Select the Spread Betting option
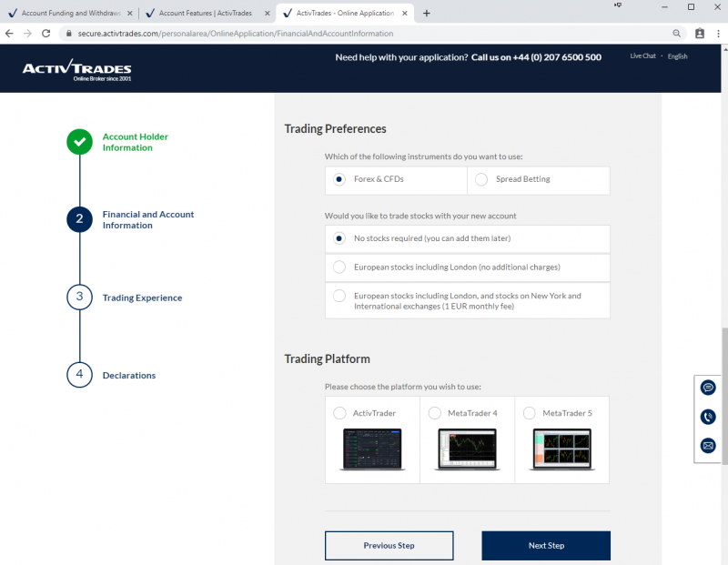 point(539,179)
